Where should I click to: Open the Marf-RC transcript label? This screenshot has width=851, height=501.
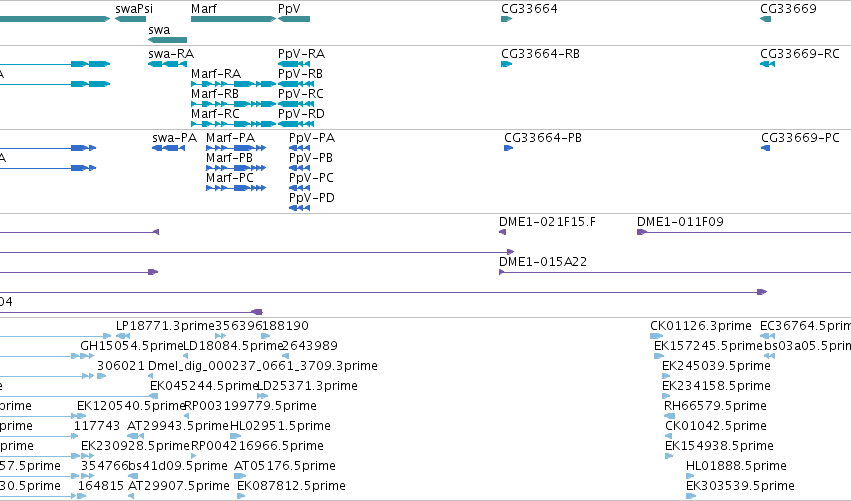(215, 114)
